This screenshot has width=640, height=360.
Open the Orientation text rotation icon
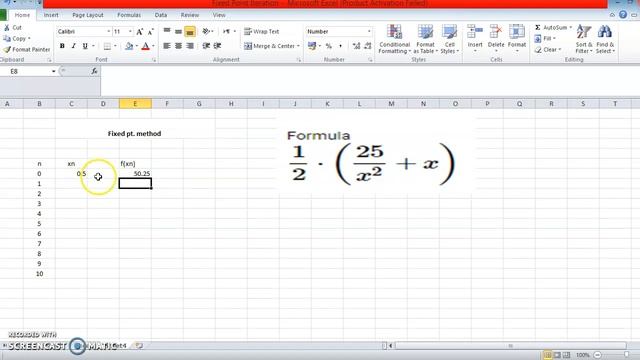tap(207, 31)
